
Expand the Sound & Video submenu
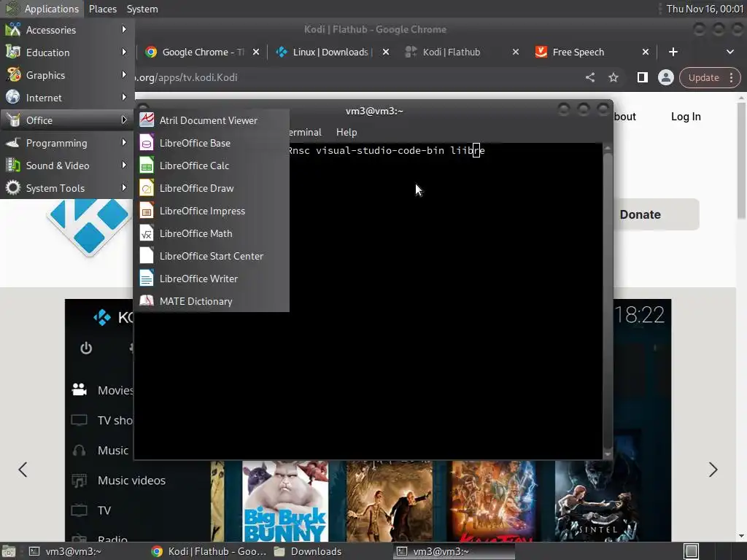[x=67, y=166]
